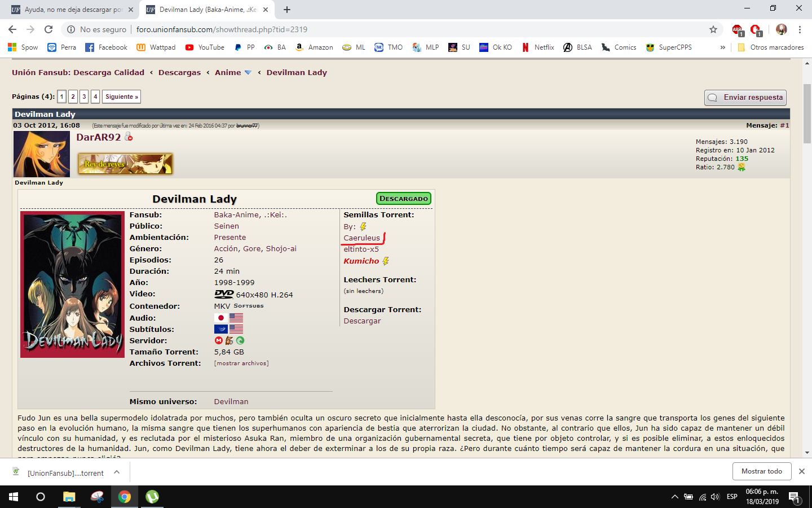
Task: Open uTorrent from the taskbar
Action: (x=152, y=497)
